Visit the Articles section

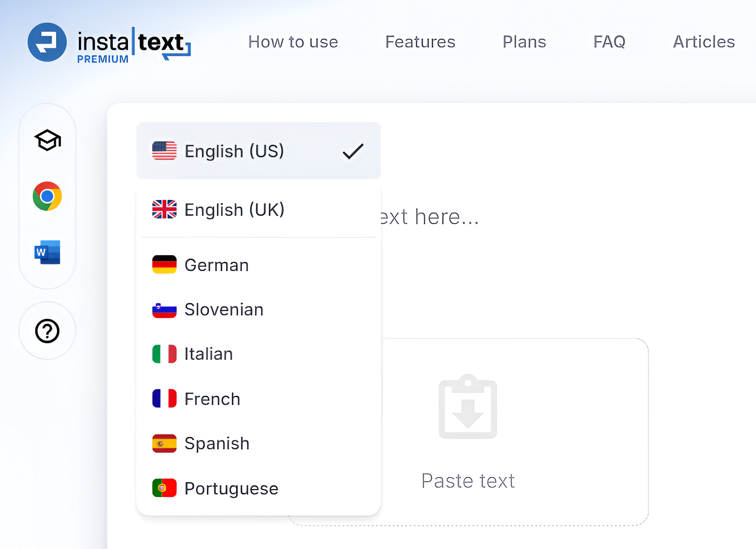(x=704, y=42)
